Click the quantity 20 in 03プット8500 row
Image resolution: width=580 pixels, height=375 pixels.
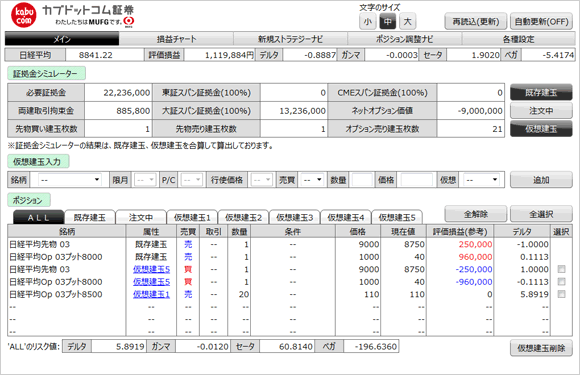[x=243, y=294]
